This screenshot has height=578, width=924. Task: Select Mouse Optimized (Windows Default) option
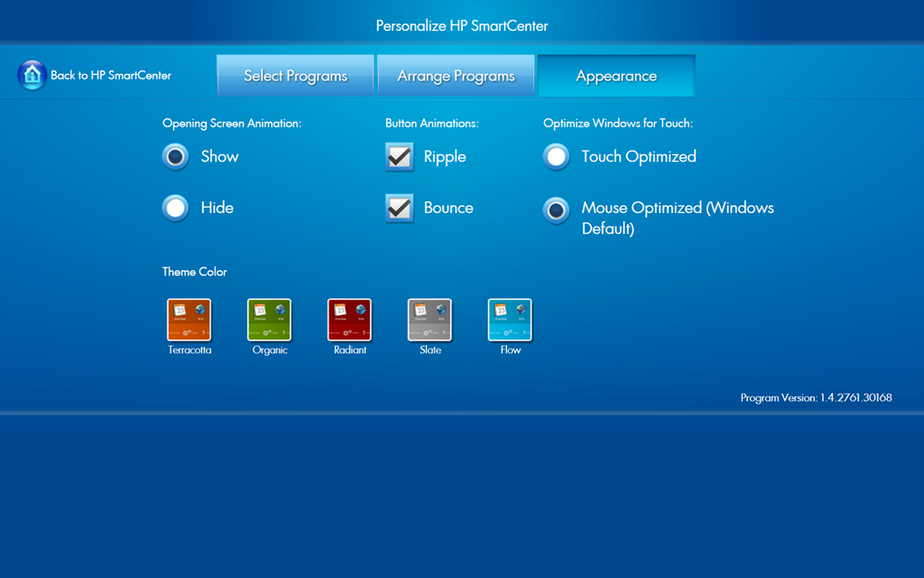[556, 210]
